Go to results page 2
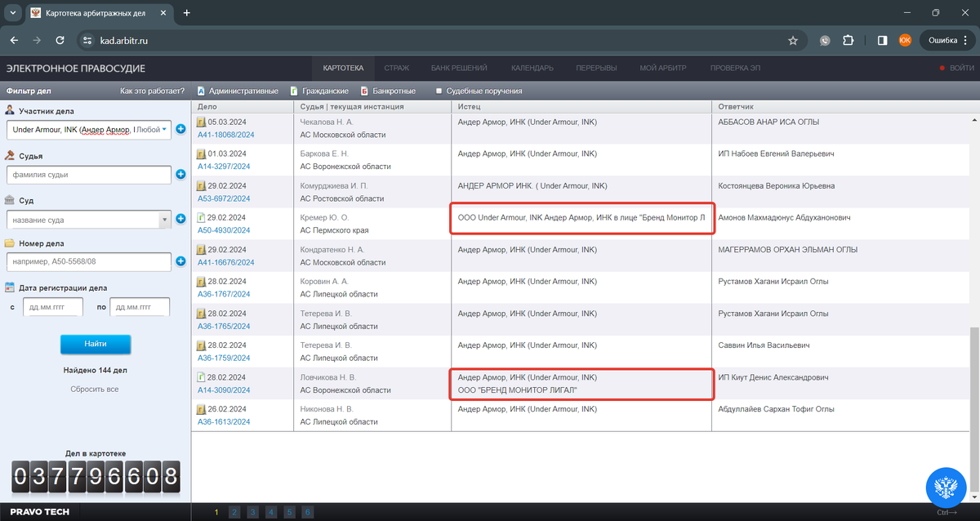This screenshot has width=980, height=521. 234,512
